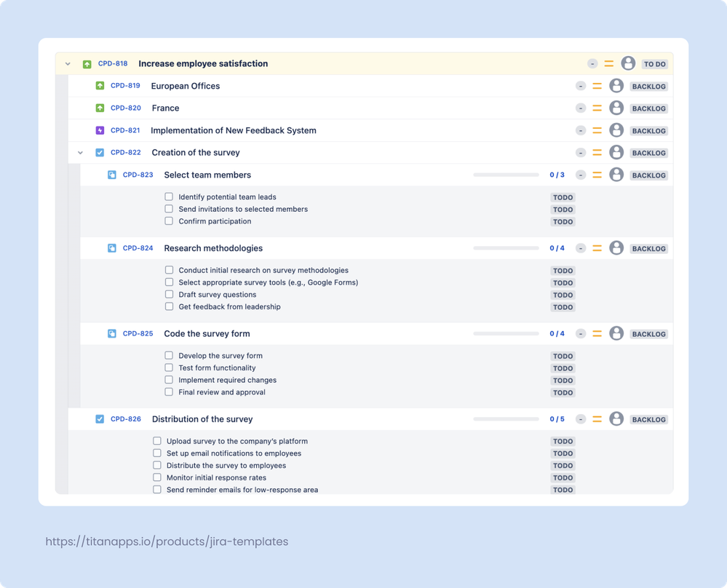Collapse the 'Increase employee satisfaction' epic
The image size is (727, 588).
tap(68, 63)
